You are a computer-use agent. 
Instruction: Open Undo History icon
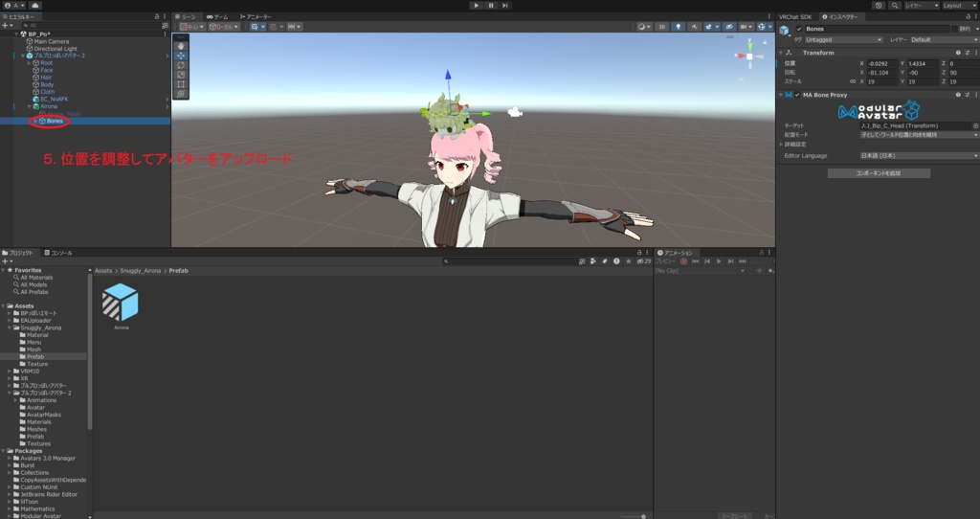coord(879,5)
